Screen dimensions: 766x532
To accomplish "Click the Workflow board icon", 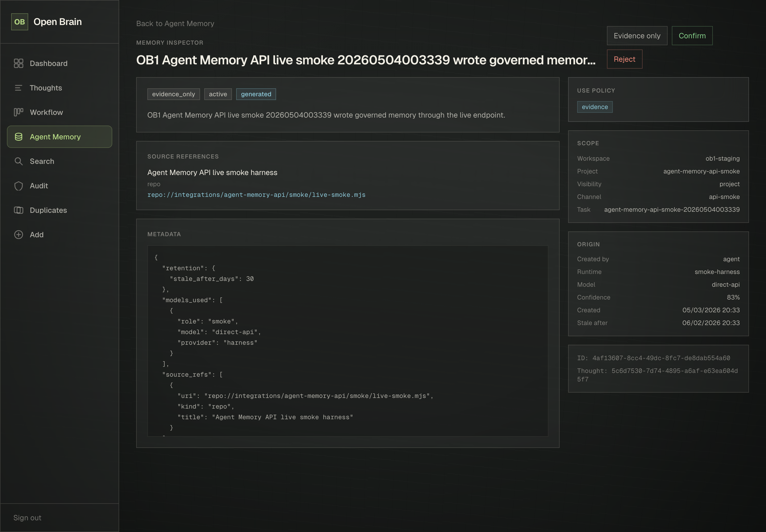I will [19, 112].
